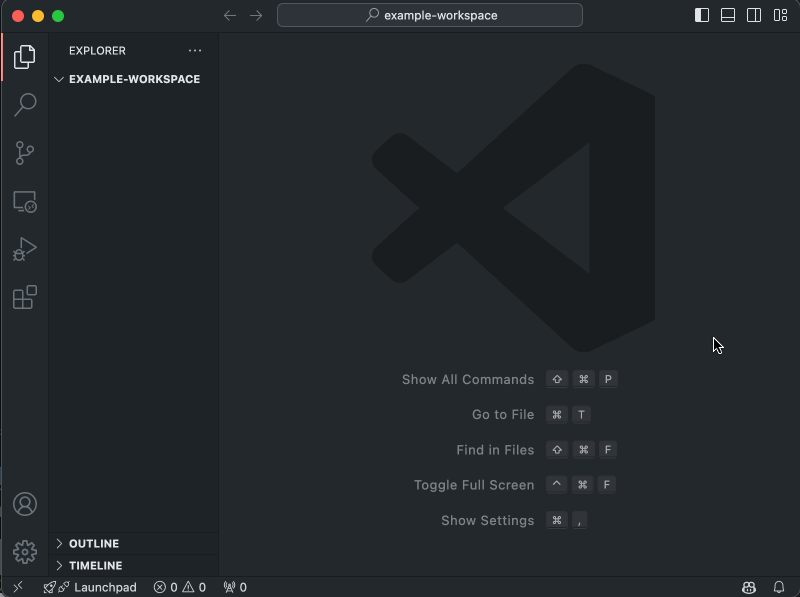Click the green full-screen window button
Screen dimensions: 800x597
pos(58,16)
